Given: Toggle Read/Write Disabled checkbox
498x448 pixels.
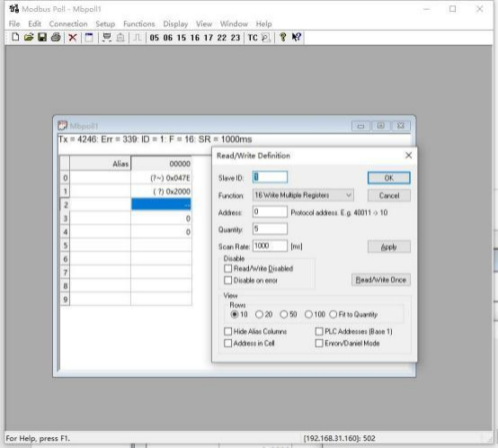Looking at the screenshot, I should point(228,268).
